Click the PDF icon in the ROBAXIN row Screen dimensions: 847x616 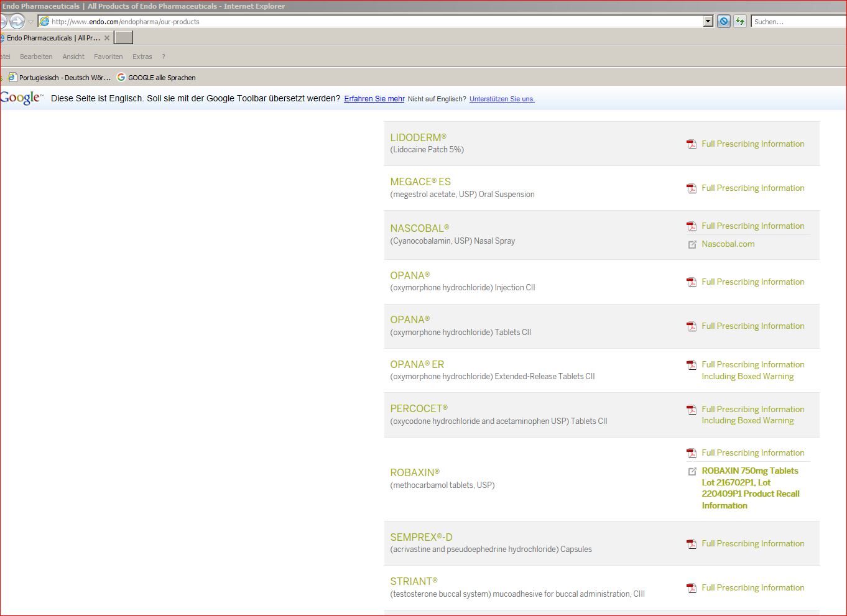pyautogui.click(x=691, y=453)
